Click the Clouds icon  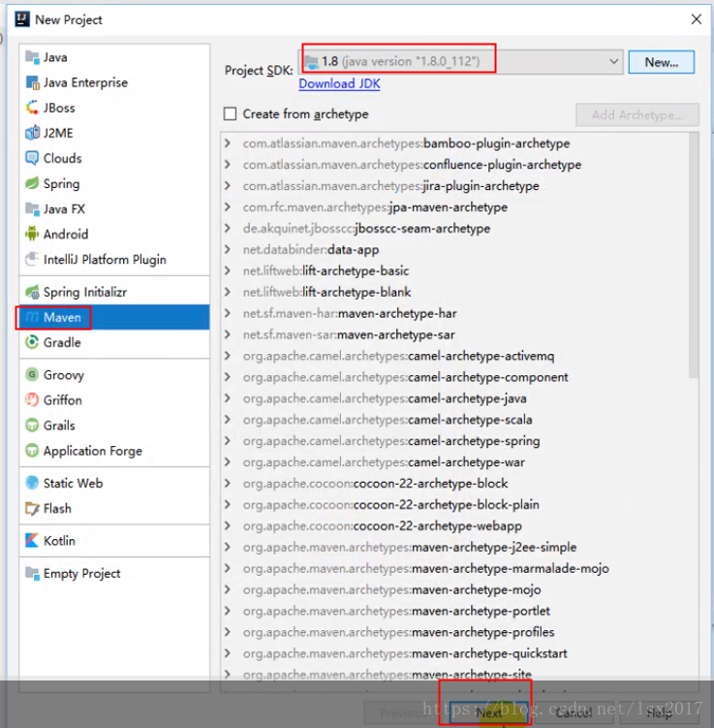[x=32, y=158]
